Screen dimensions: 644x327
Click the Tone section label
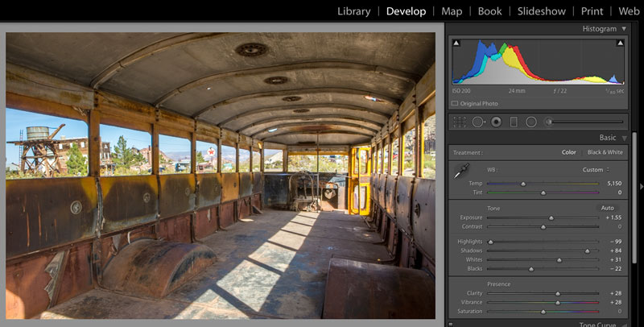[x=493, y=209]
